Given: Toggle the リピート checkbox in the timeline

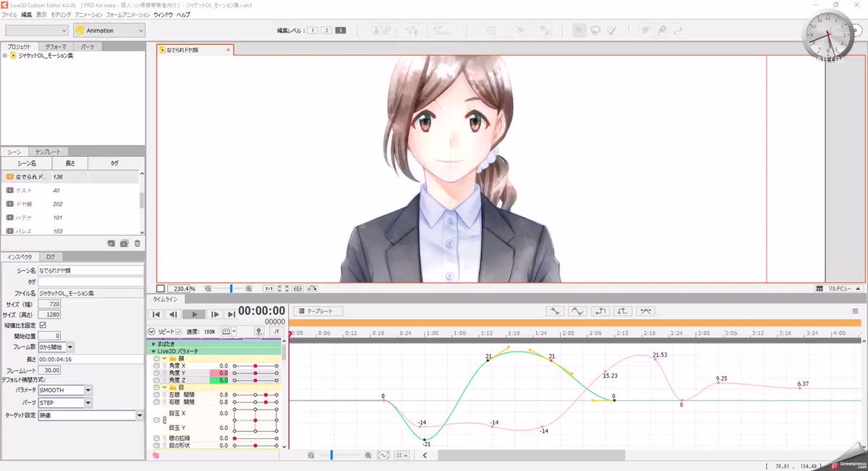Looking at the screenshot, I should pyautogui.click(x=178, y=331).
